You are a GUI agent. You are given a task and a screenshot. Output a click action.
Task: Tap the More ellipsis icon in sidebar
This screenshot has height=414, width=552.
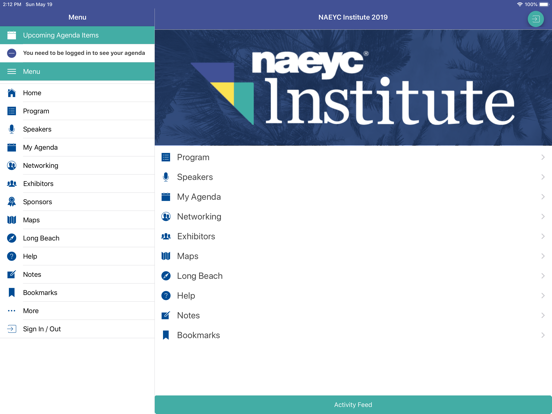coord(12,311)
